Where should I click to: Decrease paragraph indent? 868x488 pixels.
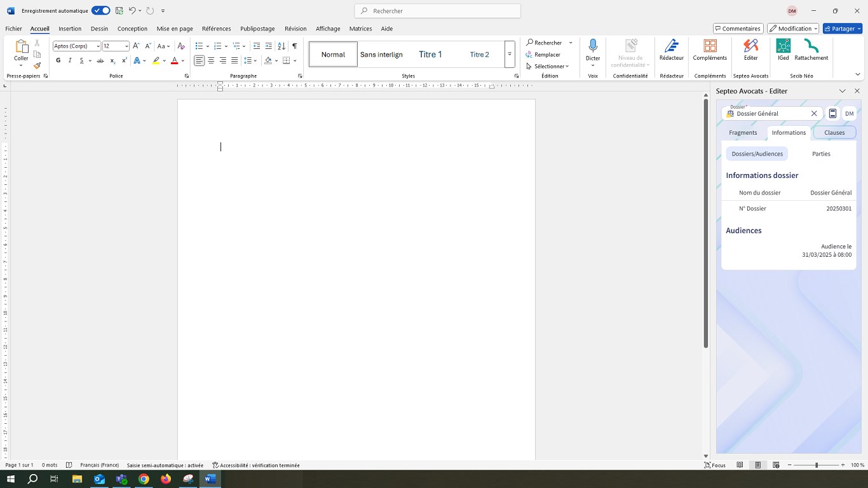coord(257,46)
